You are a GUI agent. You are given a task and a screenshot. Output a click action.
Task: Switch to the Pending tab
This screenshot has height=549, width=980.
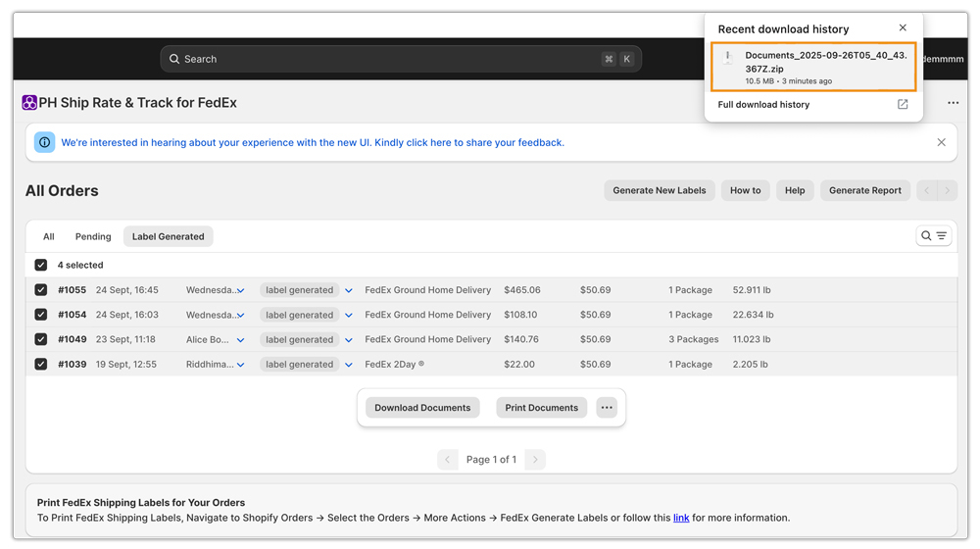93,236
